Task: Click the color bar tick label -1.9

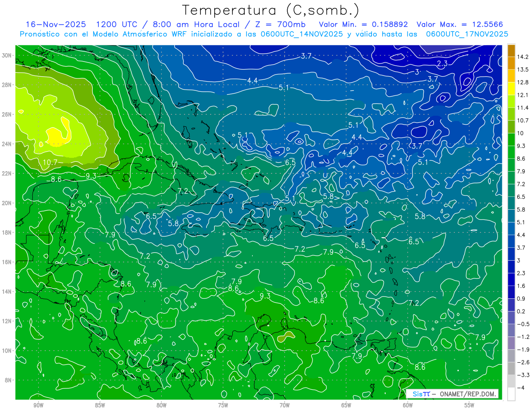Action: (524, 349)
